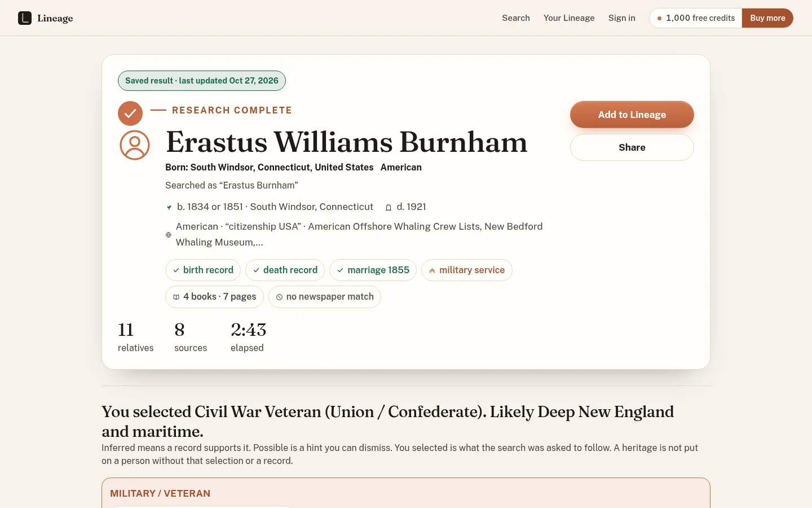The height and width of the screenshot is (508, 812).
Task: Click the 11 relatives stat
Action: [135, 337]
